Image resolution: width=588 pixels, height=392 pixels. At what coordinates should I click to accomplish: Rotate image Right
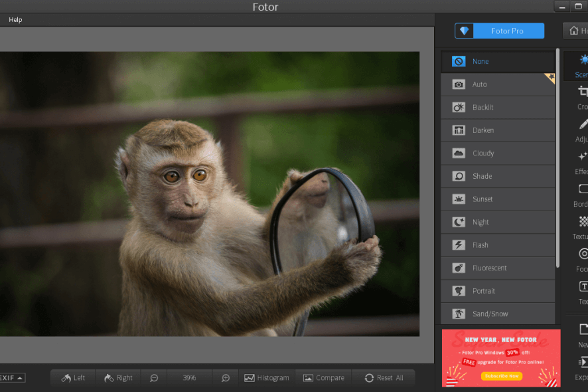(118, 378)
